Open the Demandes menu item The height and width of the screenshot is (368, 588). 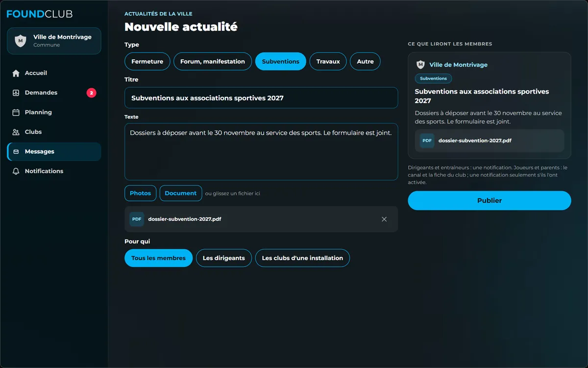(x=54, y=93)
